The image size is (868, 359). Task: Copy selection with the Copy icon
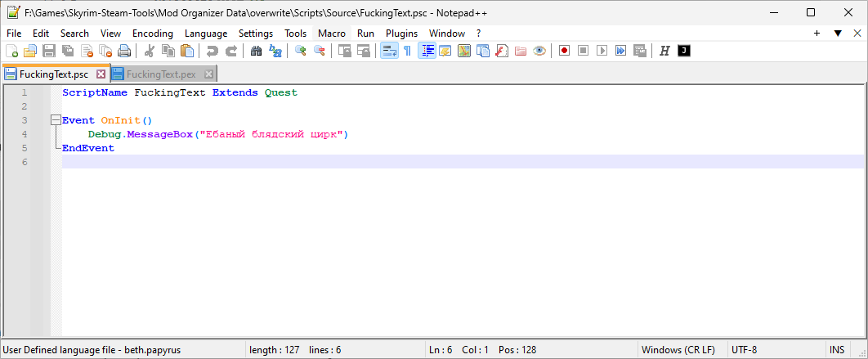click(168, 51)
